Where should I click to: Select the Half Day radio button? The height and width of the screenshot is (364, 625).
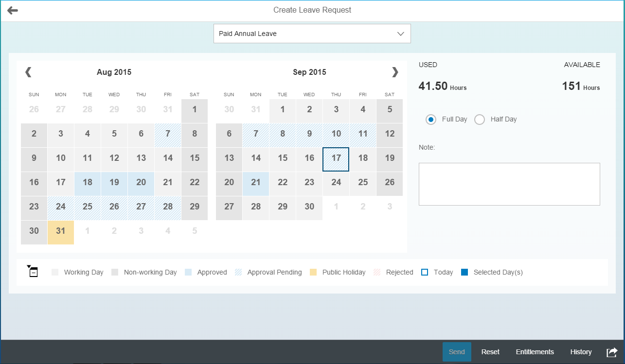pyautogui.click(x=480, y=120)
